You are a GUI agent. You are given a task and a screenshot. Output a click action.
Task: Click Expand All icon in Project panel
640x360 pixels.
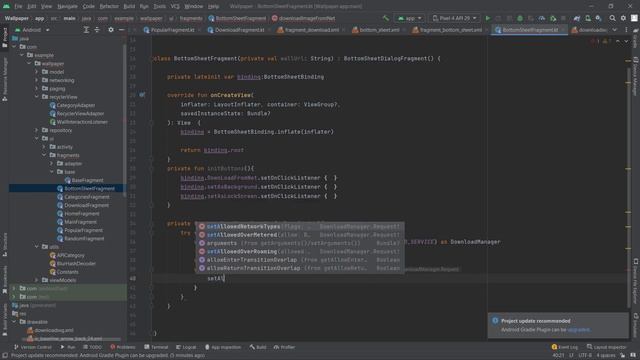click(86, 30)
